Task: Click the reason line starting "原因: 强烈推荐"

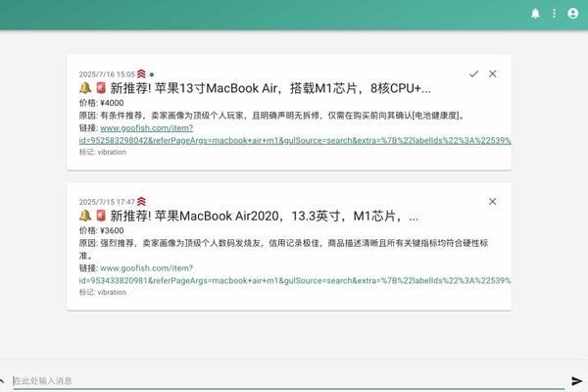Action: (x=283, y=249)
